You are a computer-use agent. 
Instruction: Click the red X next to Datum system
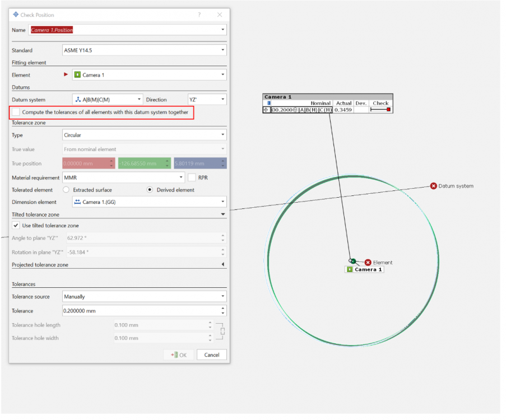[x=433, y=186]
